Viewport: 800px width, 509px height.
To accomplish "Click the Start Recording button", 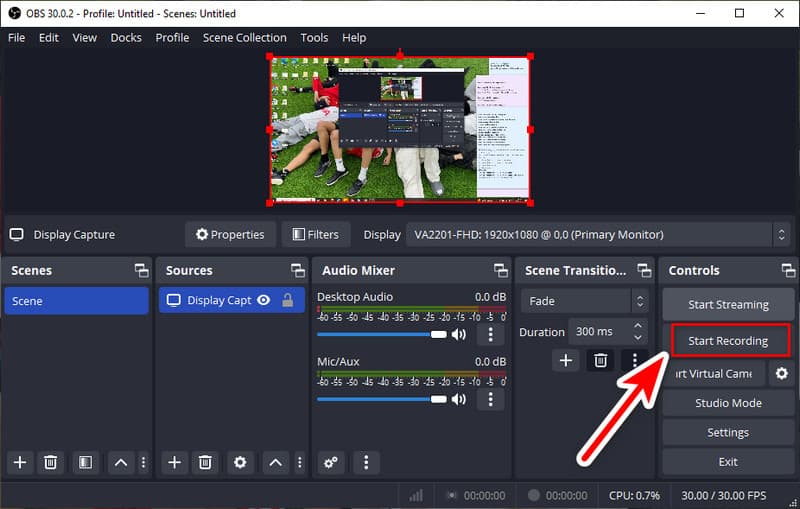I will click(x=728, y=341).
